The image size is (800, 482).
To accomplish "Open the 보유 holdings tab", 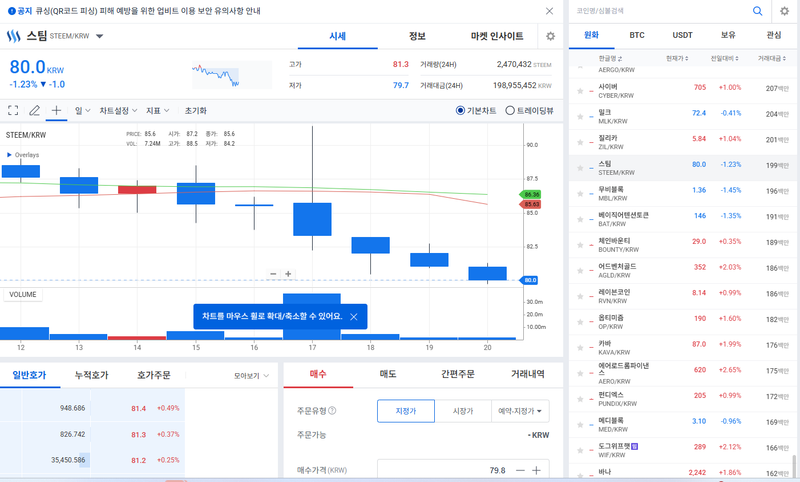I will 728,35.
